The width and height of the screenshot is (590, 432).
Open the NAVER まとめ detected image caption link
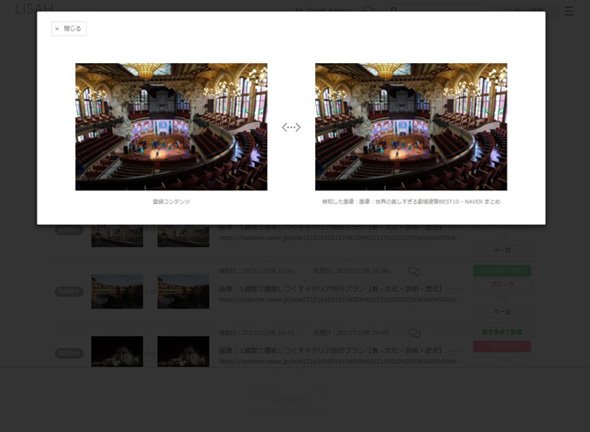tap(411, 202)
